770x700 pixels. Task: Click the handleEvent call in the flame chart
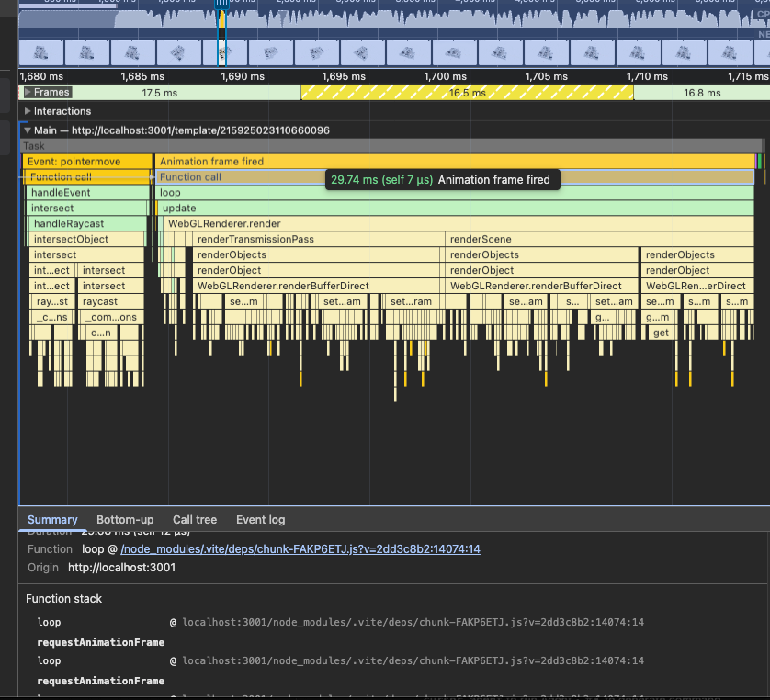click(x=87, y=193)
